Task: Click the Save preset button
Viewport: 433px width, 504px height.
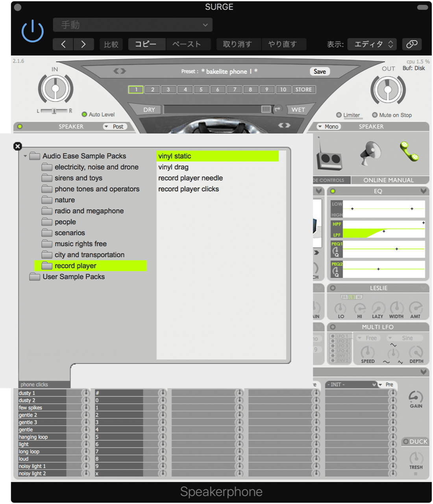Action: (319, 71)
